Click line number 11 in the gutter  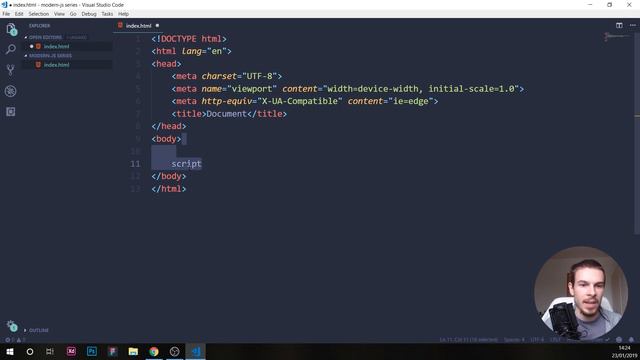[135, 164]
